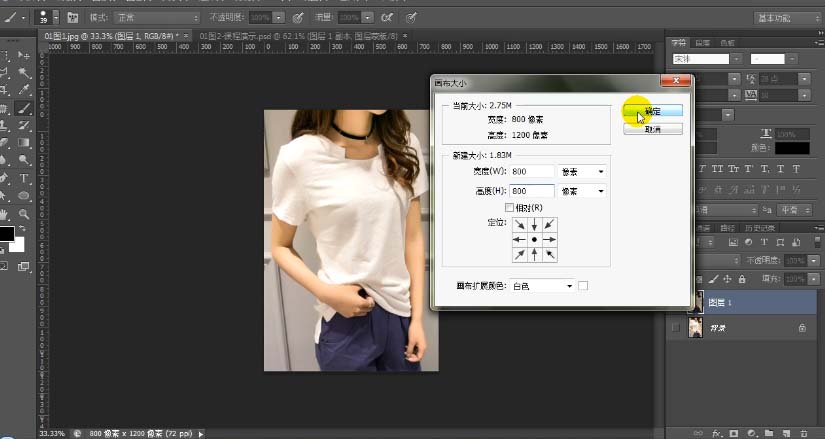The image size is (825, 439).
Task: Open the workspace 基本功能 dropdown
Action: (x=787, y=18)
